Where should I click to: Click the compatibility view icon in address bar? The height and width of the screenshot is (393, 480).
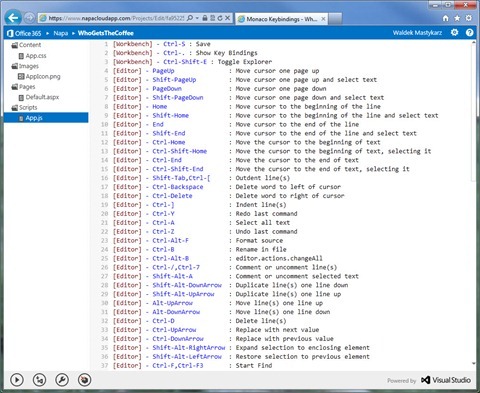pos(212,18)
